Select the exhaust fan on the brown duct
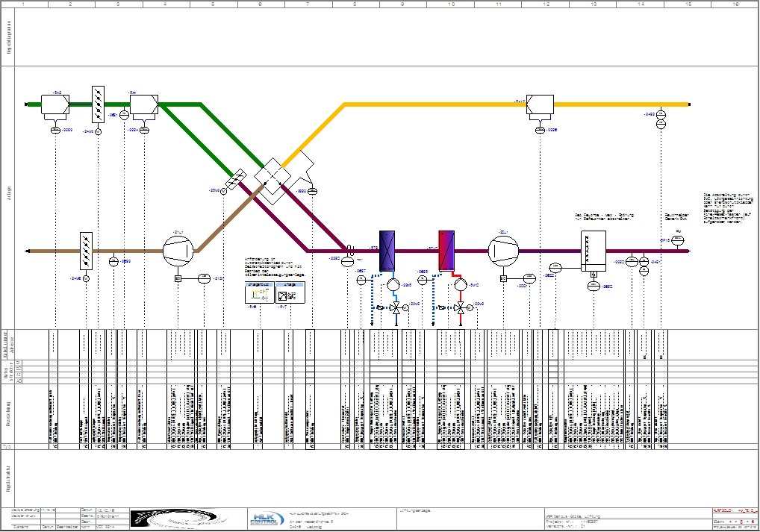Image resolution: width=760 pixels, height=532 pixels. coord(178,251)
